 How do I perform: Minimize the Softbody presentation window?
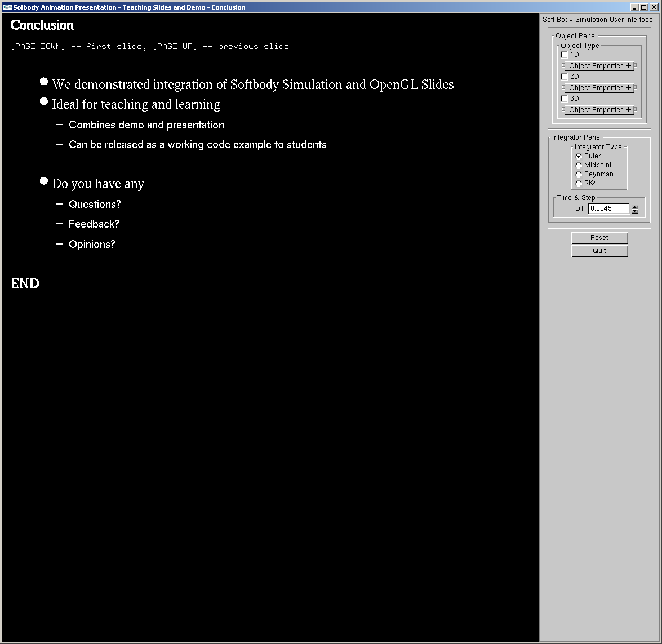[634, 7]
